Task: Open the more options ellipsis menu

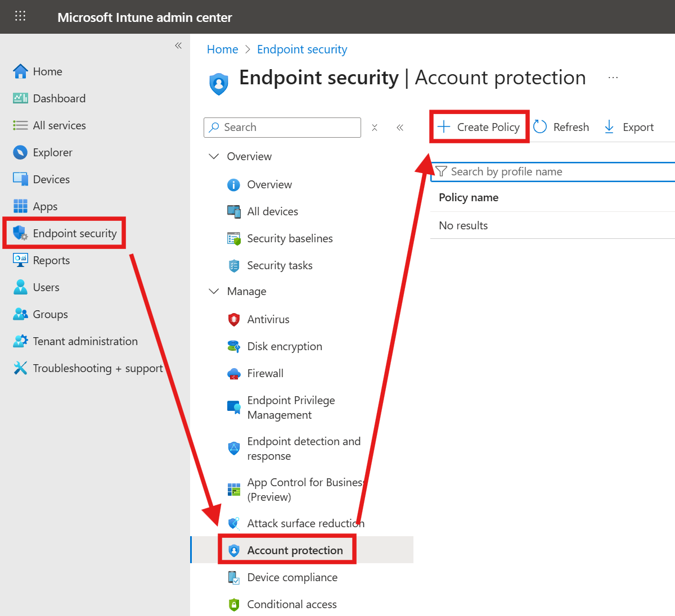Action: (x=613, y=78)
